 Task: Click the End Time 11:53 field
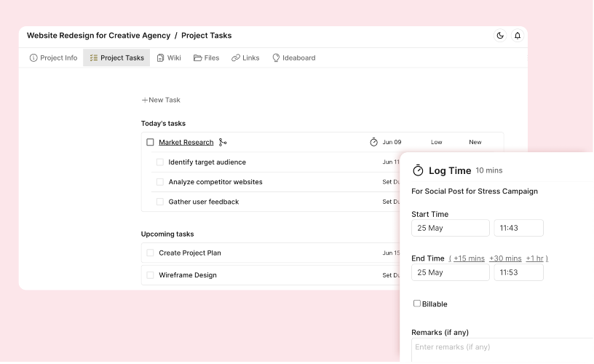tap(518, 272)
